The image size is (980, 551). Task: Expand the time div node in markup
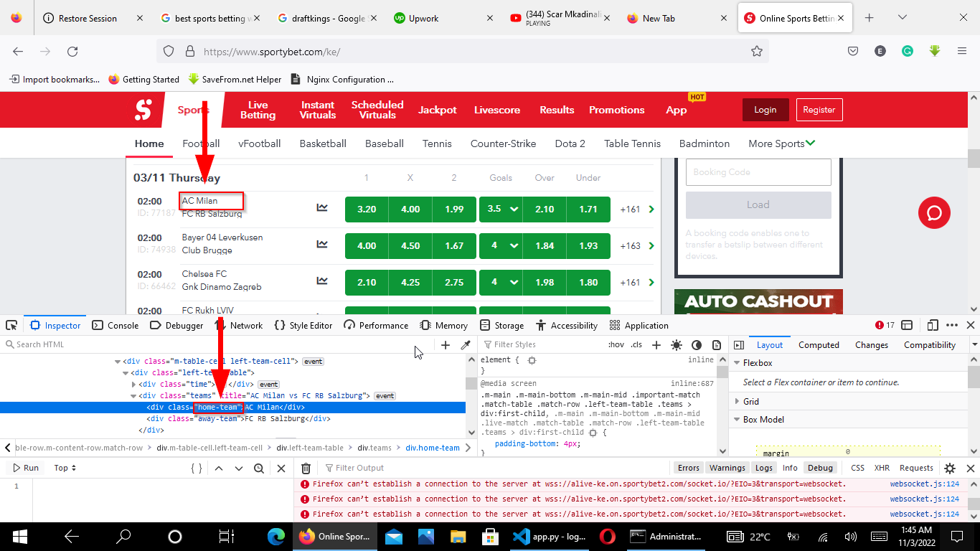133,385
